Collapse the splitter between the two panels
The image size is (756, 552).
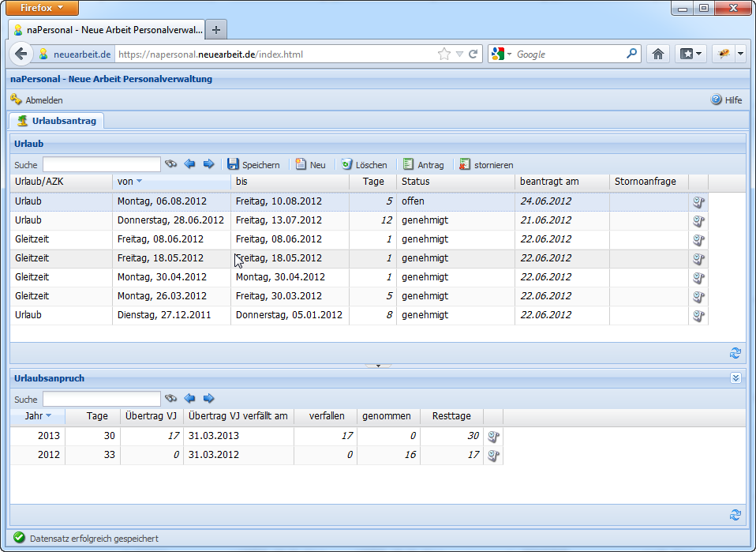click(378, 366)
